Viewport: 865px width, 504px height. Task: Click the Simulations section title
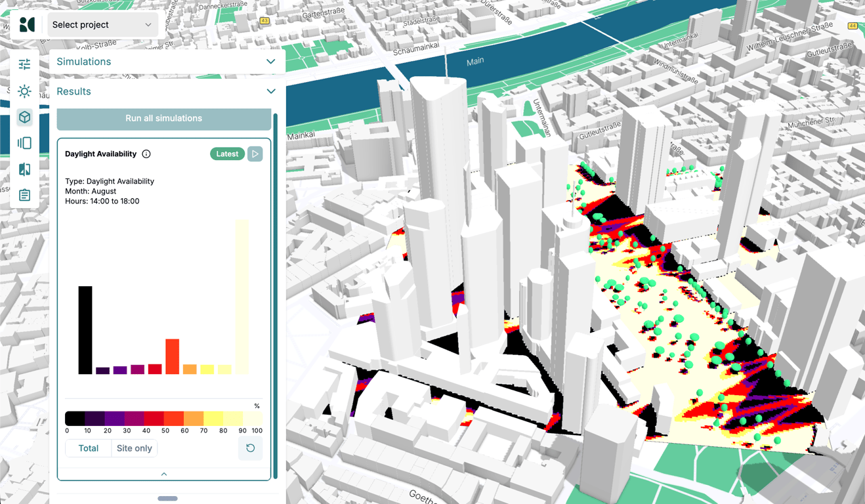pos(84,62)
